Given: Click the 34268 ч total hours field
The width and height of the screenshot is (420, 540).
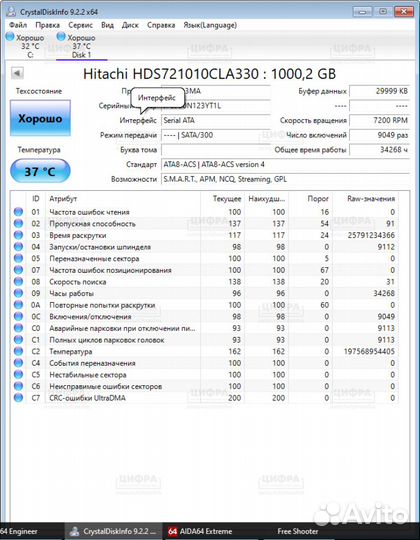Looking at the screenshot, I should [x=379, y=150].
